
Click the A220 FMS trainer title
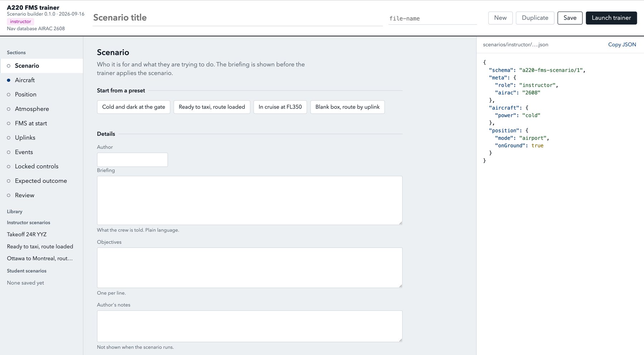(x=33, y=8)
